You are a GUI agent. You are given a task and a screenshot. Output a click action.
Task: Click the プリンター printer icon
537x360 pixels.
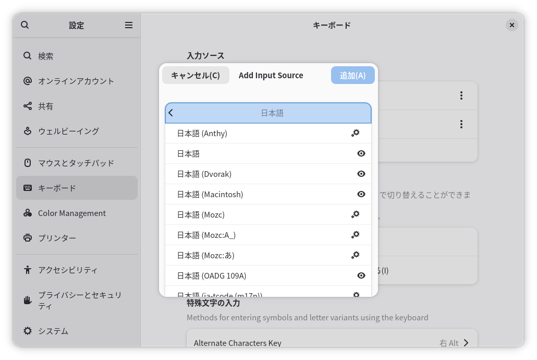27,238
